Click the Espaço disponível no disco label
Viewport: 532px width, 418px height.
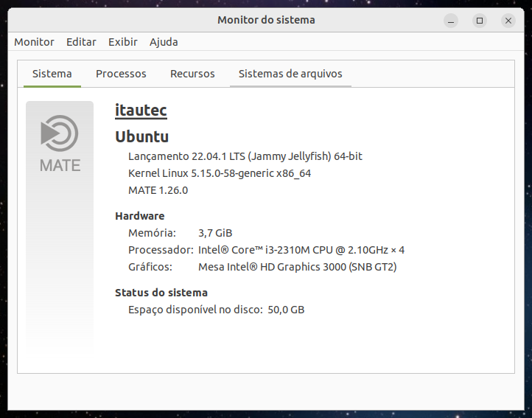click(x=195, y=310)
